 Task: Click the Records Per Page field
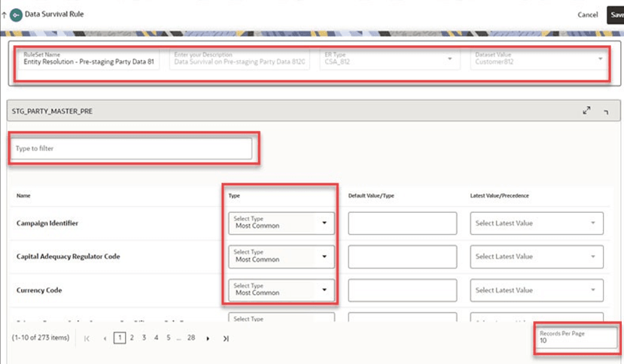(577, 337)
